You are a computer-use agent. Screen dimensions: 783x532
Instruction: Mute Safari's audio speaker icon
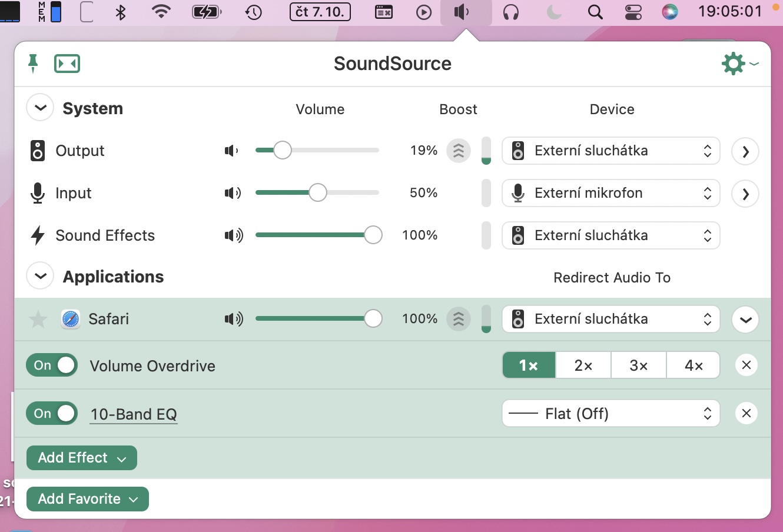234,319
